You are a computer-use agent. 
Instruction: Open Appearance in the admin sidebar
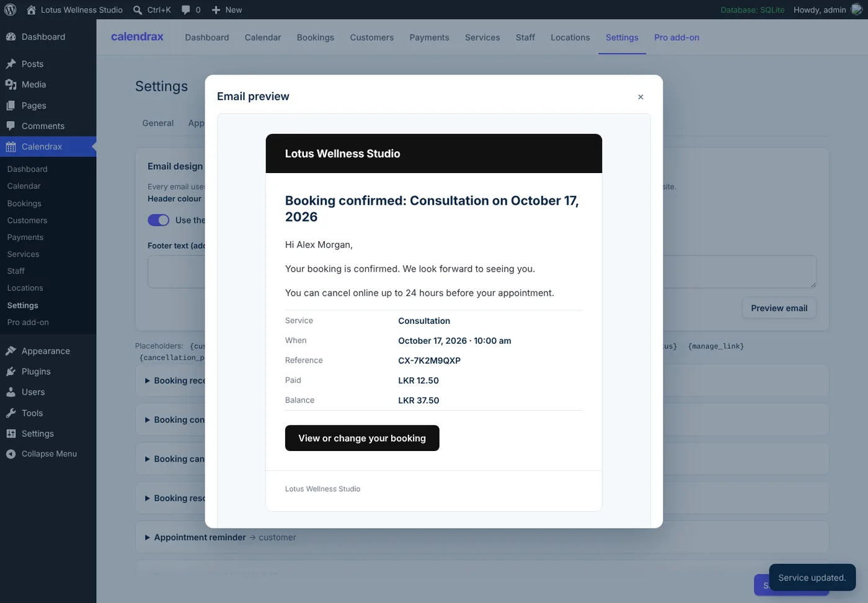pyautogui.click(x=48, y=351)
